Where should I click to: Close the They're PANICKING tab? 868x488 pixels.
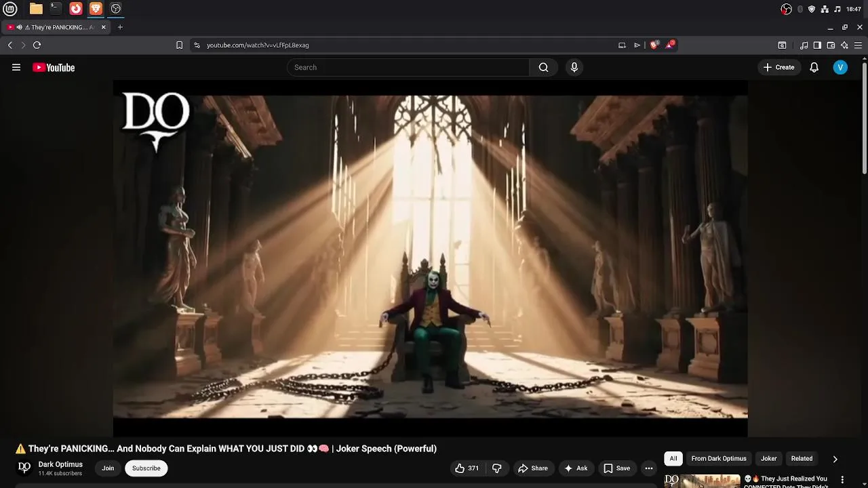104,27
